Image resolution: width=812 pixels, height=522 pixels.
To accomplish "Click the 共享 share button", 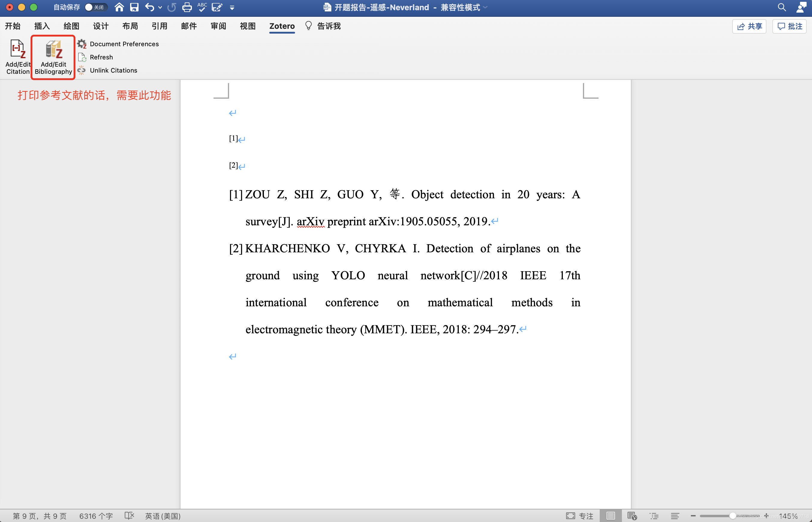I will tap(749, 26).
